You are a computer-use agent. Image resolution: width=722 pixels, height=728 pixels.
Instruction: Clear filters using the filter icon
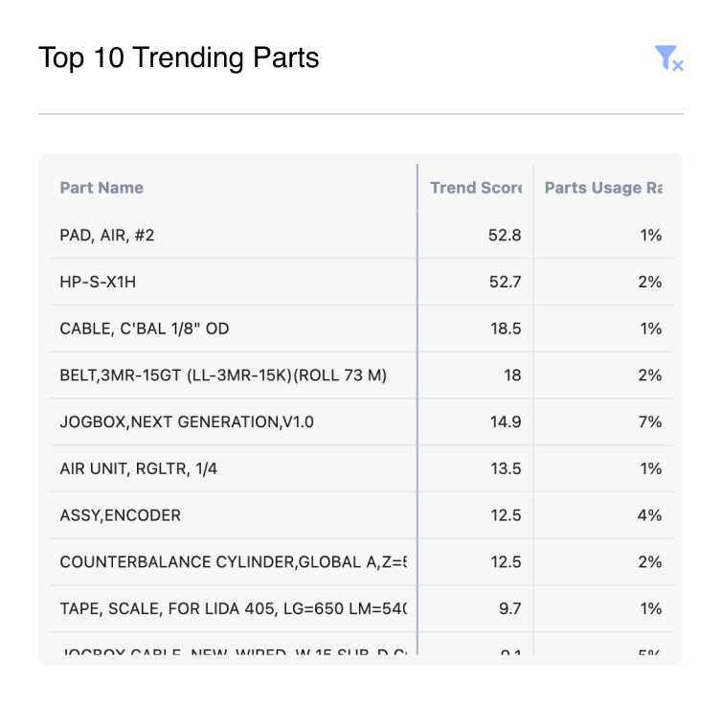(x=667, y=58)
